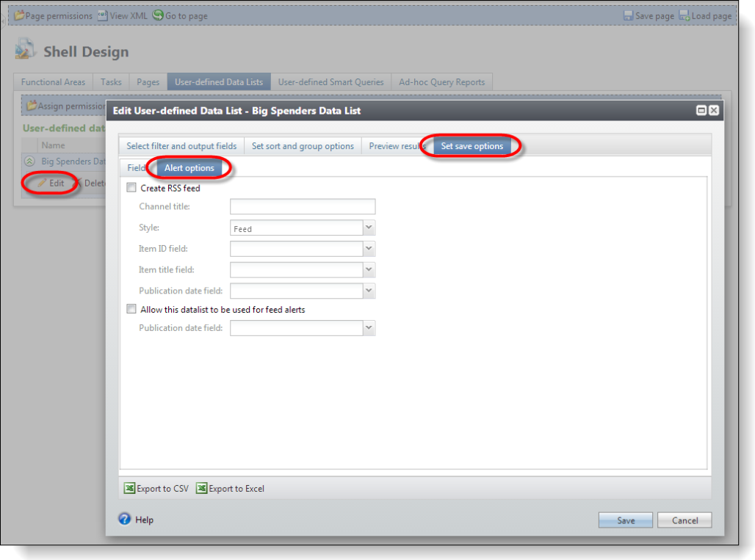Image resolution: width=755 pixels, height=560 pixels.
Task: Click the Export to Excel icon
Action: (x=201, y=488)
